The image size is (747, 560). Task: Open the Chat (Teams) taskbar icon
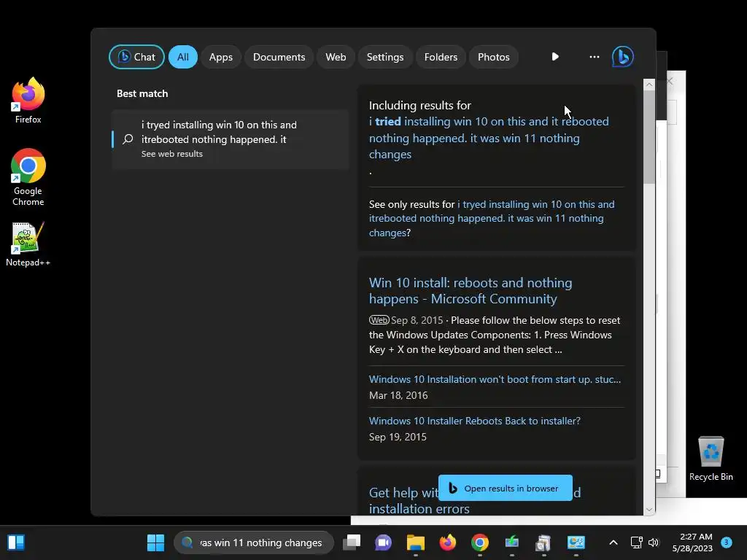click(384, 542)
